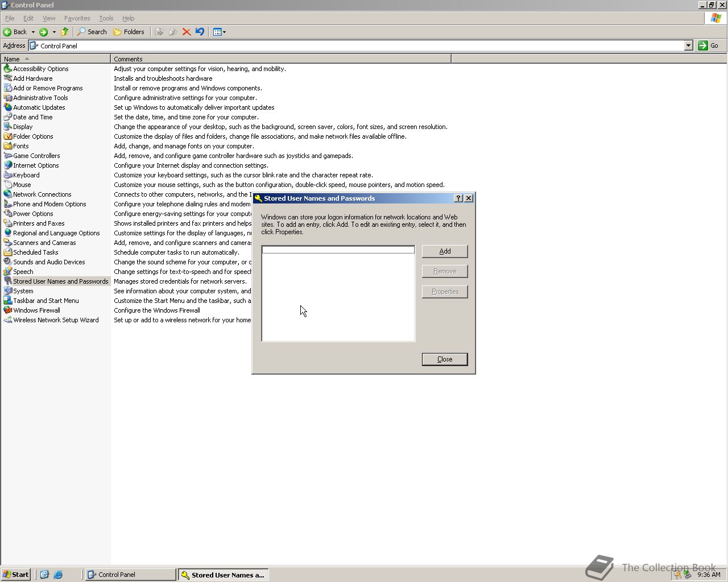Click the green Forward arrow button
The image size is (728, 582).
tap(43, 32)
